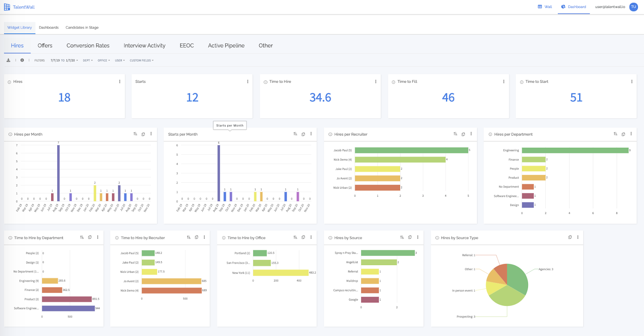The height and width of the screenshot is (336, 644).
Task: Click the info icon beside FILTERS
Action: point(22,60)
